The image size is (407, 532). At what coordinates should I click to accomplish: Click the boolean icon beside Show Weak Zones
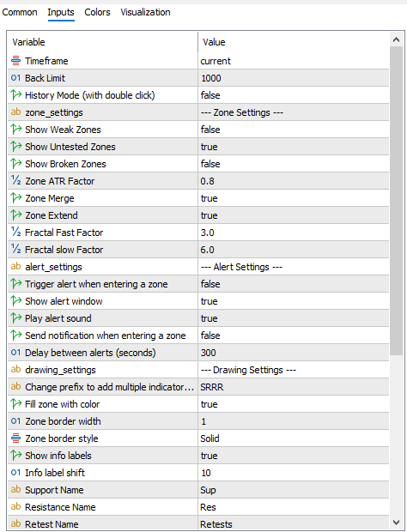point(16,130)
